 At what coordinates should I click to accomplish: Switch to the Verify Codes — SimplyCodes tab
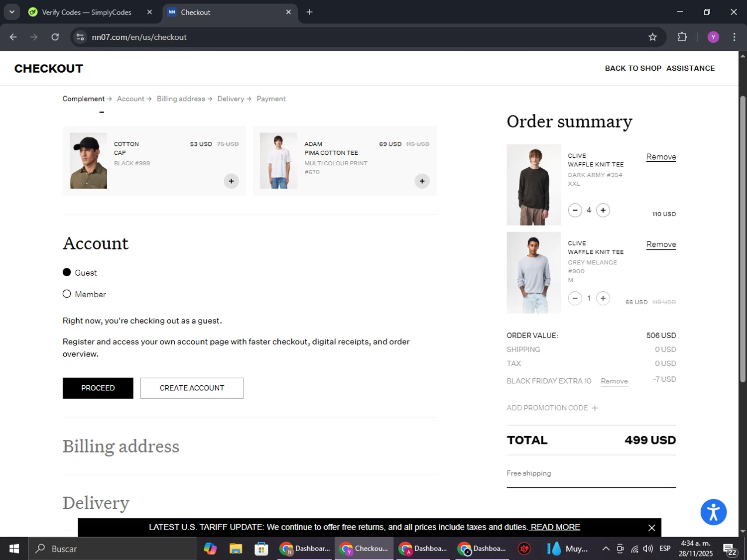(87, 12)
